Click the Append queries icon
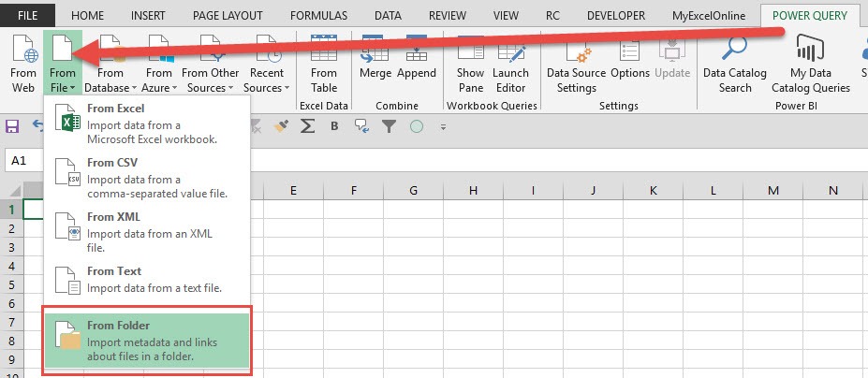The image size is (868, 378). [417, 58]
